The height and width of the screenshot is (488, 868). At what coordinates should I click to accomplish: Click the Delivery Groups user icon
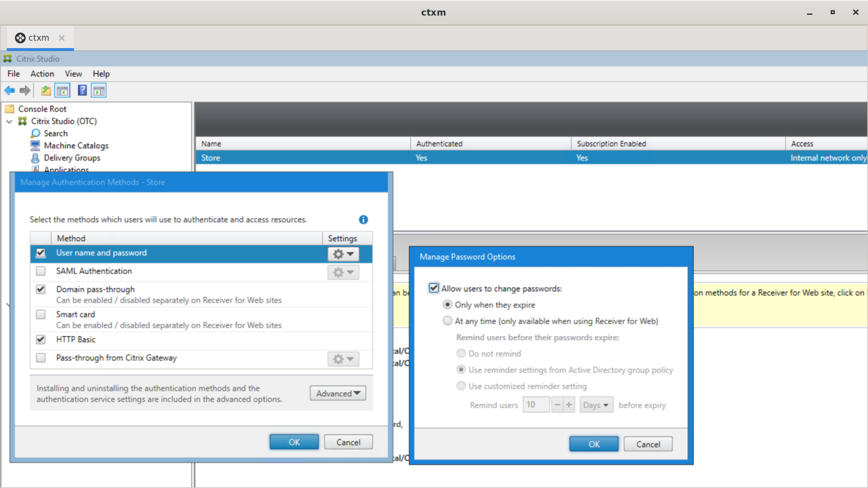click(x=35, y=158)
